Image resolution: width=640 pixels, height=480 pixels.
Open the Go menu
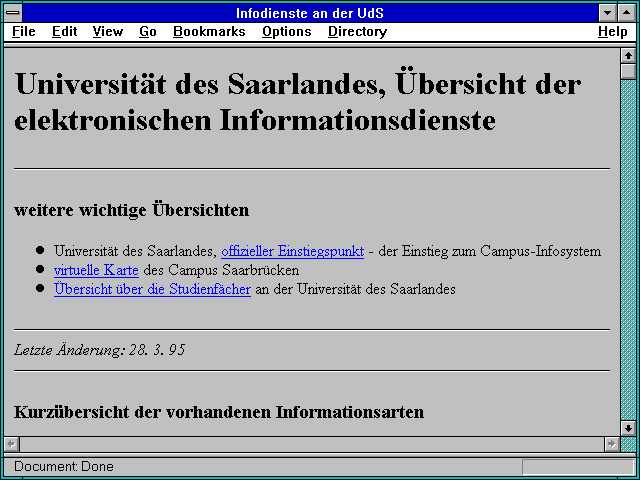148,32
